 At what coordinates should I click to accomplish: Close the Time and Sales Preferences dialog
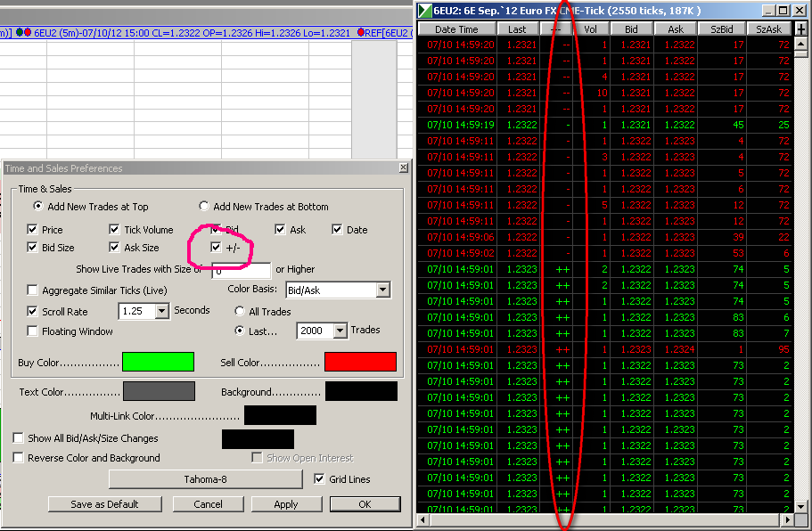(x=403, y=167)
